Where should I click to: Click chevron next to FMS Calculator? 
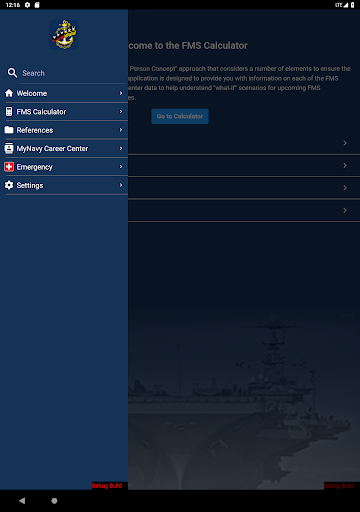(121, 111)
